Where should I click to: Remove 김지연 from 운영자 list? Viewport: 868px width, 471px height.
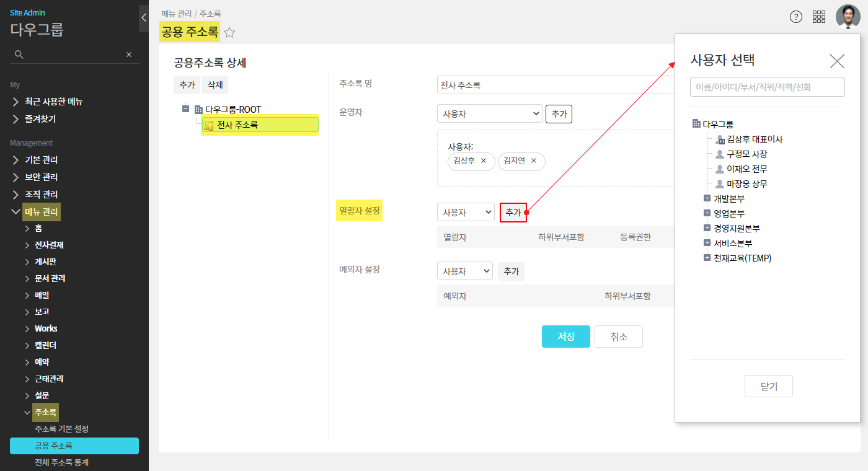pyautogui.click(x=534, y=161)
